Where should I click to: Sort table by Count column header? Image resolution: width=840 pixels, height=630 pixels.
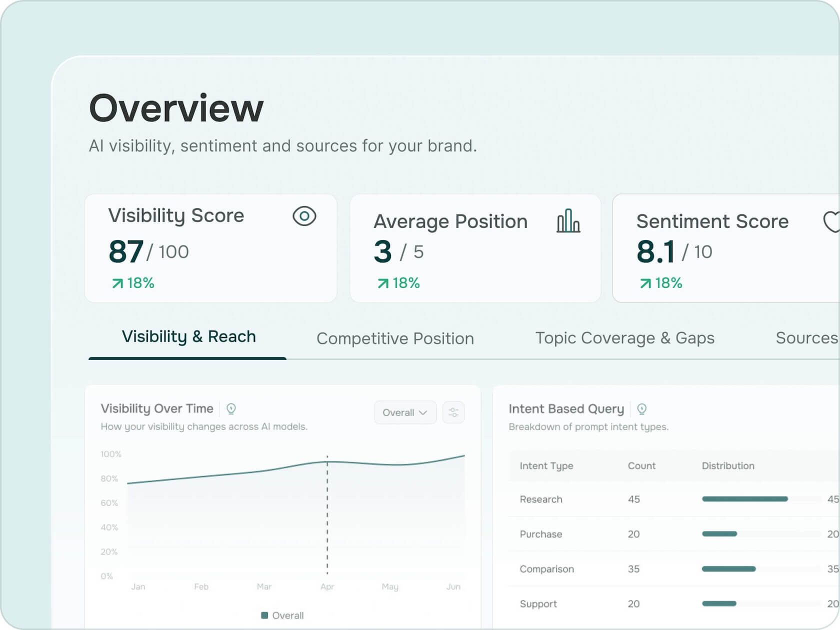pos(641,466)
